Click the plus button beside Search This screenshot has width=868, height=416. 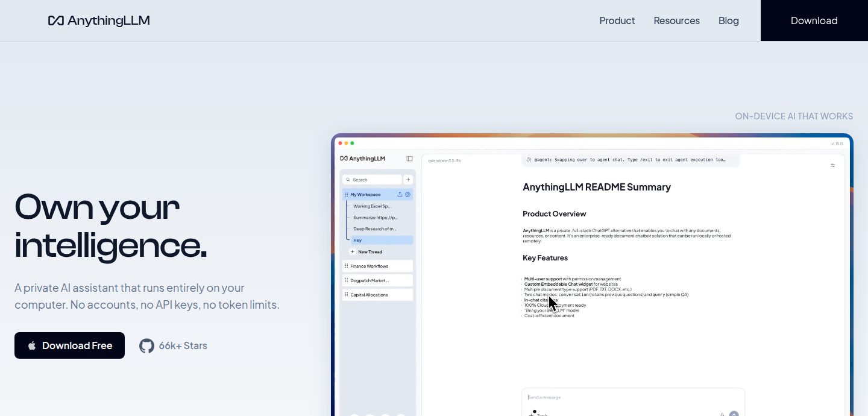(x=408, y=180)
